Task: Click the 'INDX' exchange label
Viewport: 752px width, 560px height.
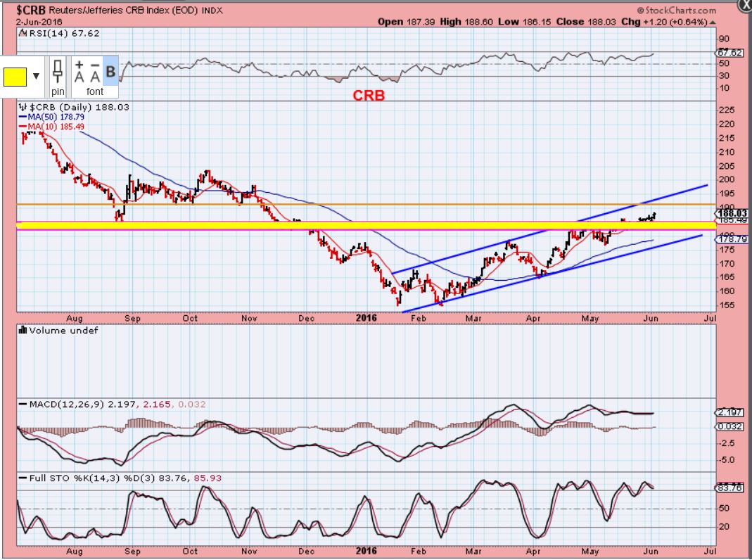Action: coord(212,11)
